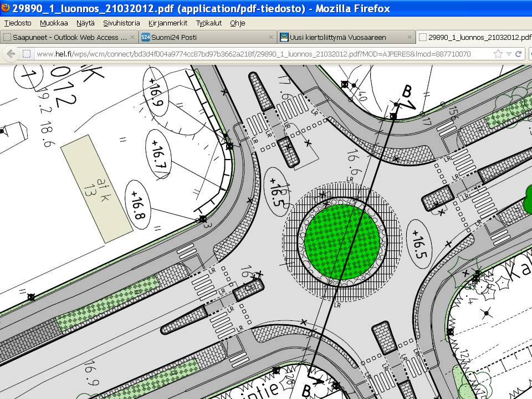Open the Sivuhistoria menu

[121, 23]
